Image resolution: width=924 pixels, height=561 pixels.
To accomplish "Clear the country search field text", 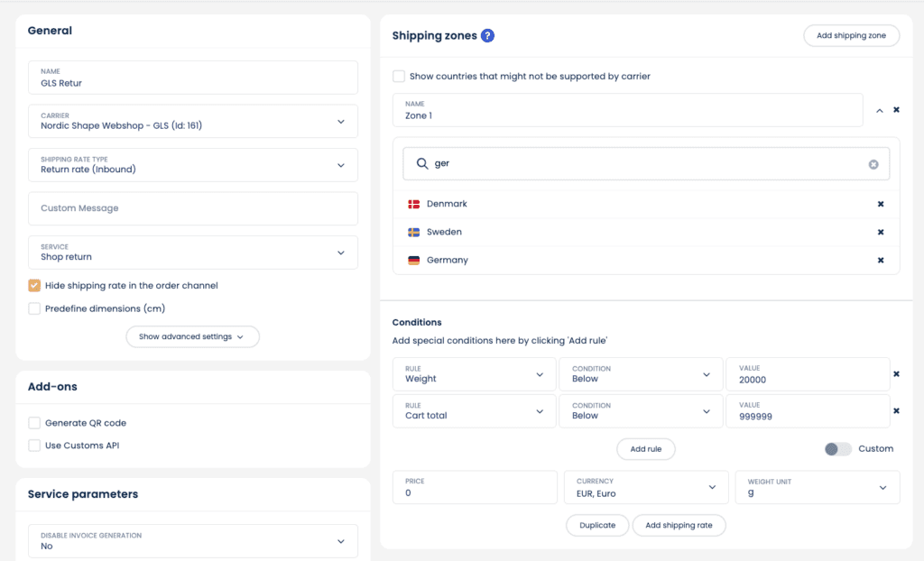I will (x=873, y=164).
